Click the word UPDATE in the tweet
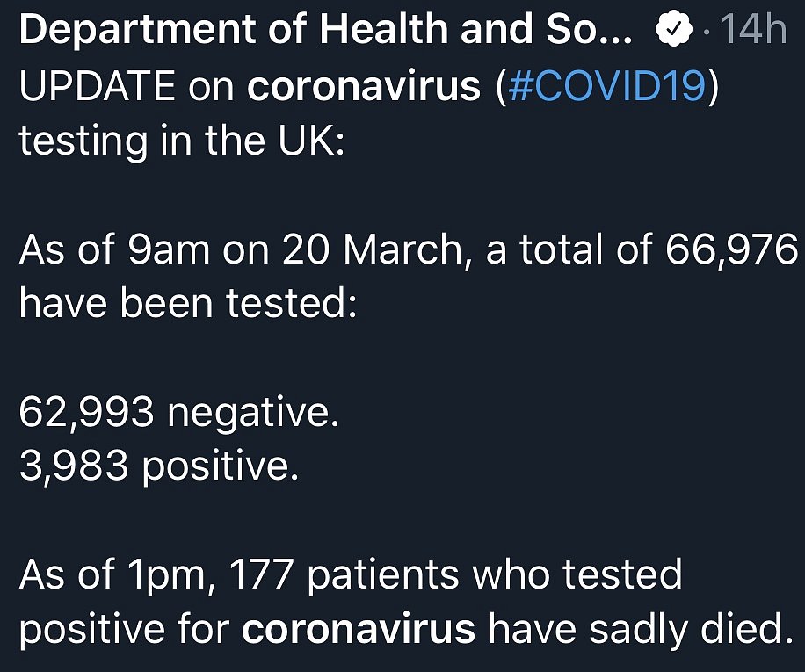805x672 pixels. pyautogui.click(x=97, y=85)
